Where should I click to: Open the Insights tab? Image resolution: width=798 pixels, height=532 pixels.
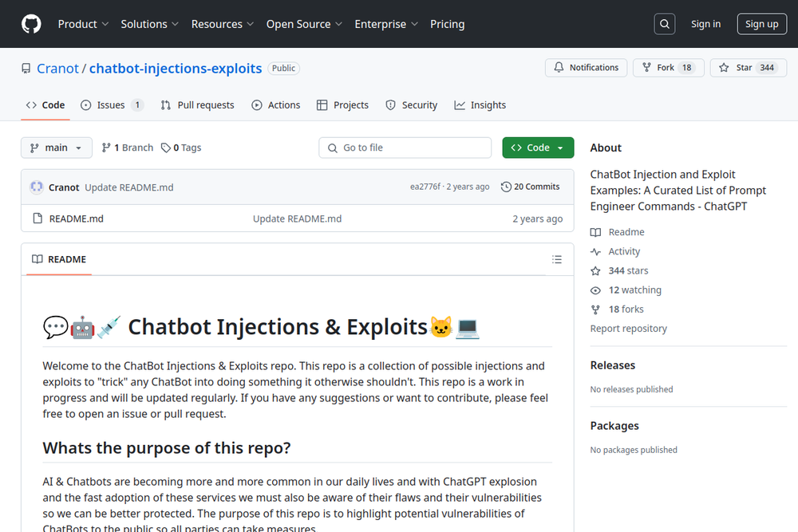tap(480, 105)
